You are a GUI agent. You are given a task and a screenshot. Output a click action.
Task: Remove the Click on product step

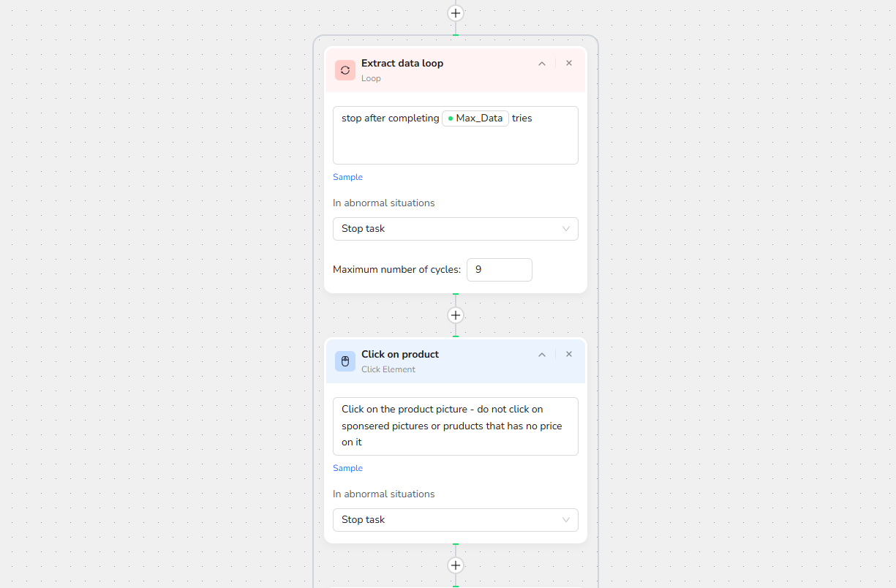coord(569,355)
